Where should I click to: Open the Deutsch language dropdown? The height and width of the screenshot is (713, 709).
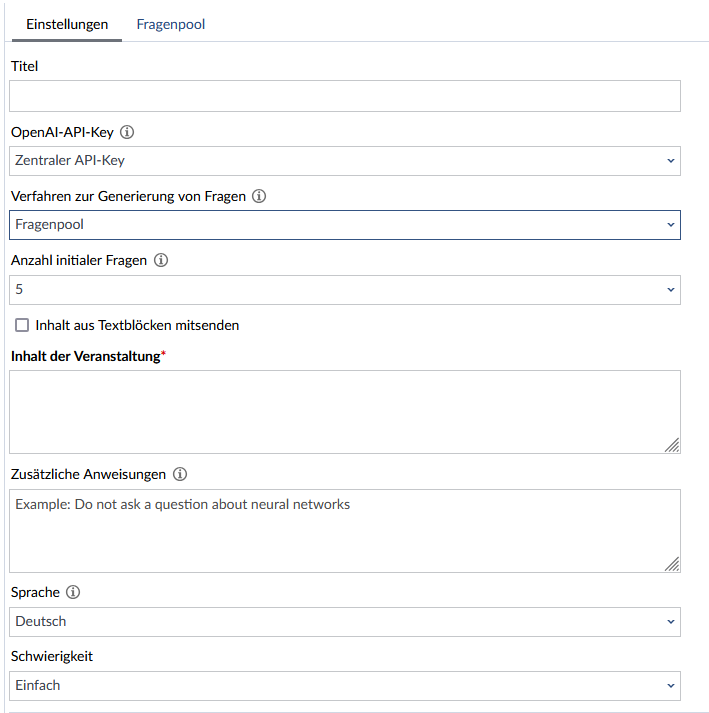(345, 622)
